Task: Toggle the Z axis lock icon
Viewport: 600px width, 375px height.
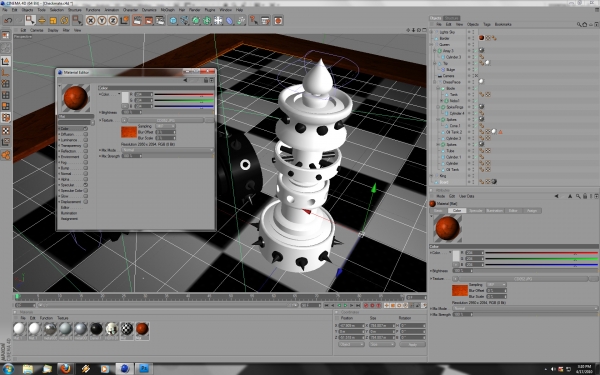Action: click(113, 20)
